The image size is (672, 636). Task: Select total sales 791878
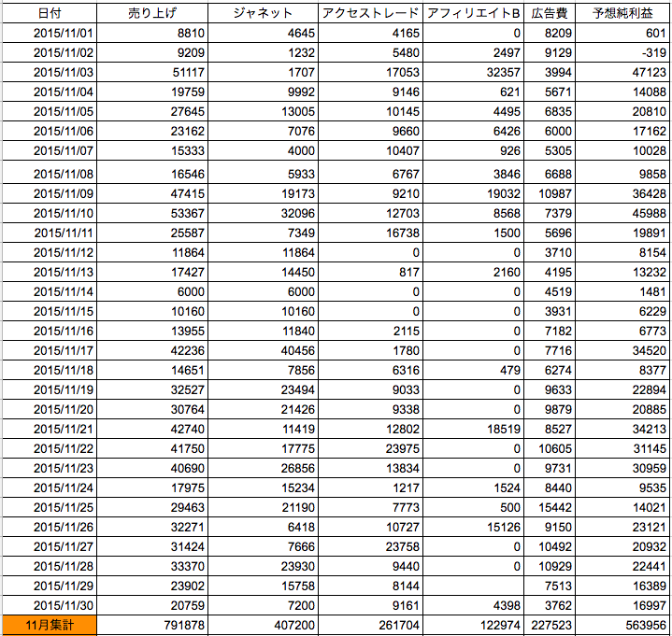tap(152, 626)
